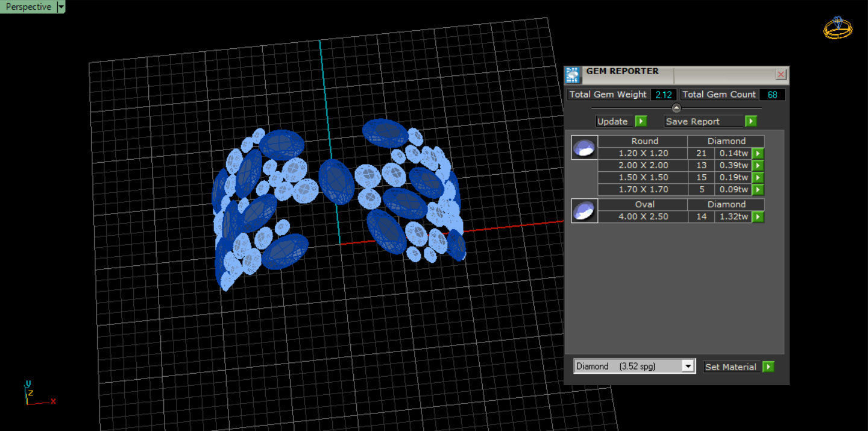Click the Total Gem Weight value 2.12

tap(664, 95)
